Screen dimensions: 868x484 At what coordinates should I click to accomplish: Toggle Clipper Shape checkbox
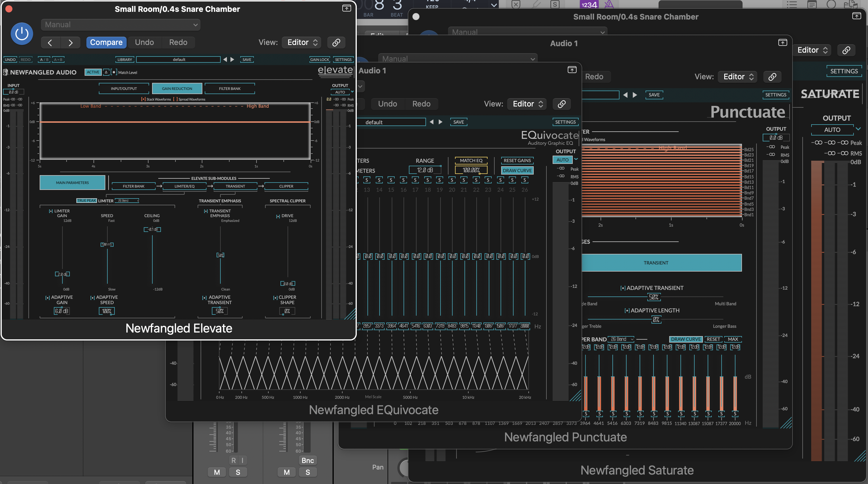[x=275, y=298]
